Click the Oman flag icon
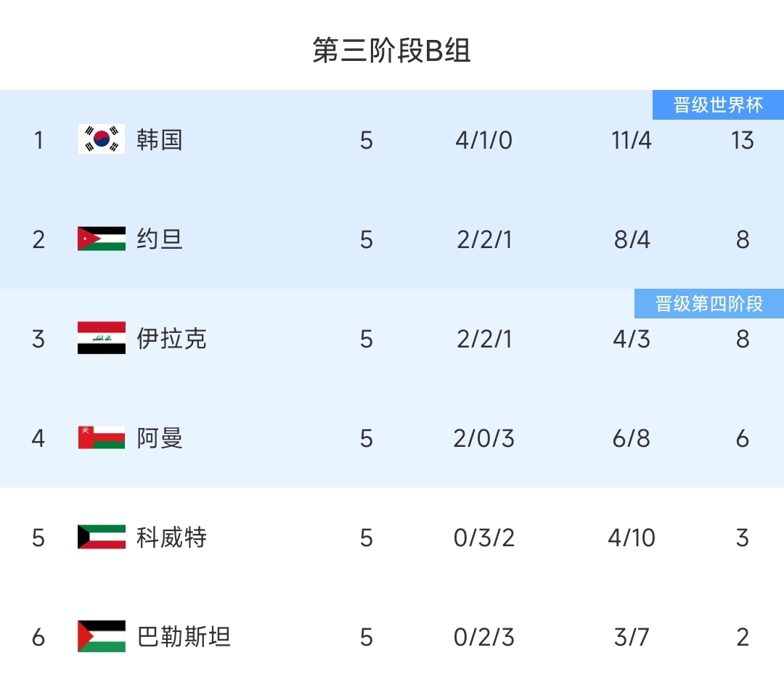The image size is (784, 695). (102, 437)
